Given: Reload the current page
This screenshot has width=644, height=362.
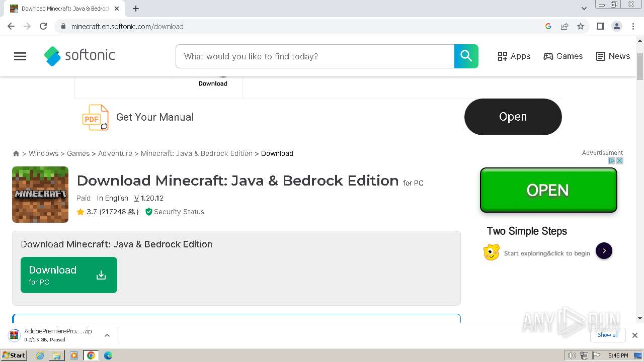Looking at the screenshot, I should [43, 26].
